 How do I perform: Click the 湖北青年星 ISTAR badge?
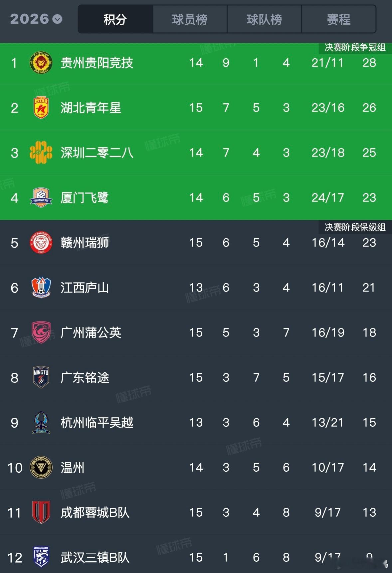(41, 108)
